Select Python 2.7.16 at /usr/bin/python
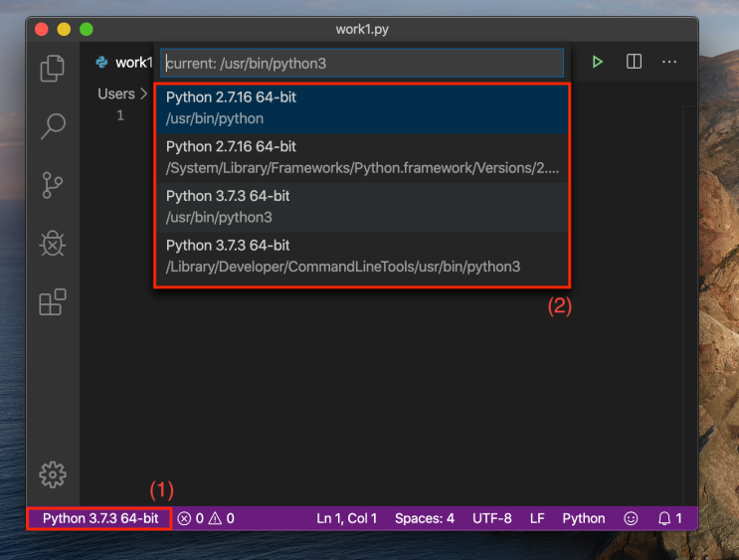Viewport: 739px width, 560px height. [362, 108]
